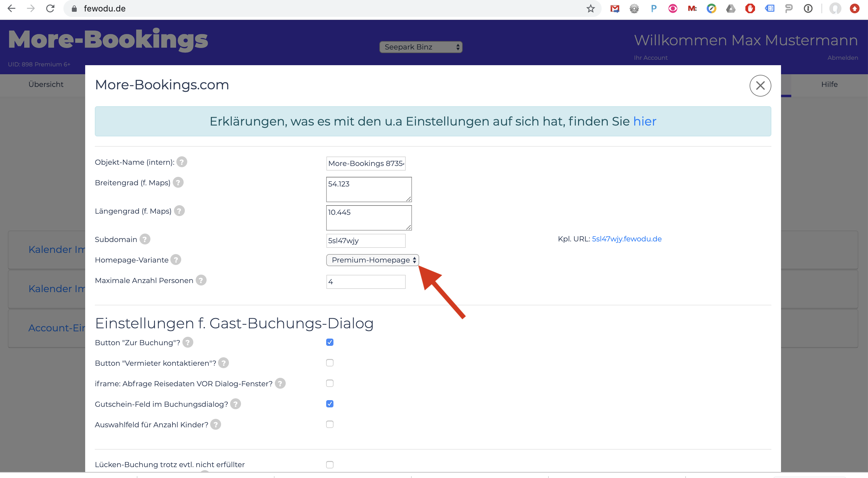868x478 pixels.
Task: Toggle Lücken-Buchung checkbox
Action: click(x=330, y=465)
